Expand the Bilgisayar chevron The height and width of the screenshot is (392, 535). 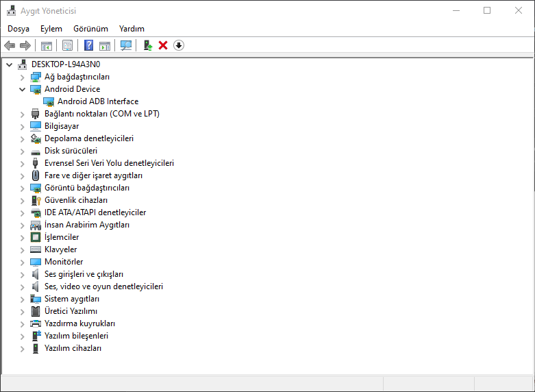pos(22,127)
